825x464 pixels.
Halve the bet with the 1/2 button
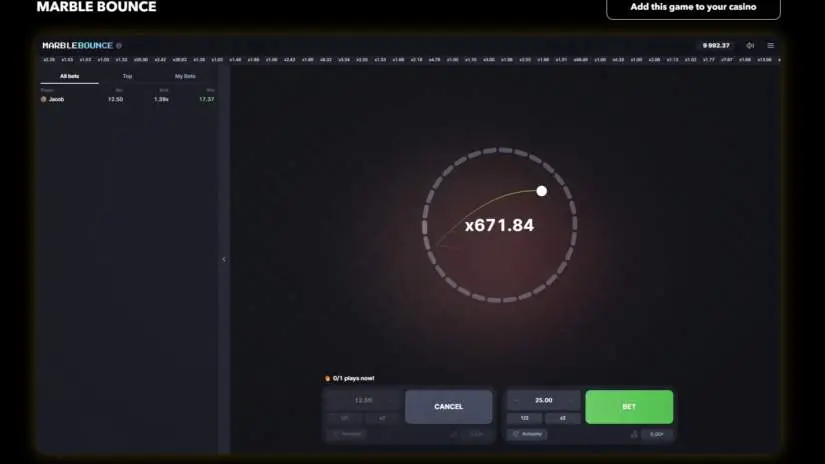(x=524, y=418)
